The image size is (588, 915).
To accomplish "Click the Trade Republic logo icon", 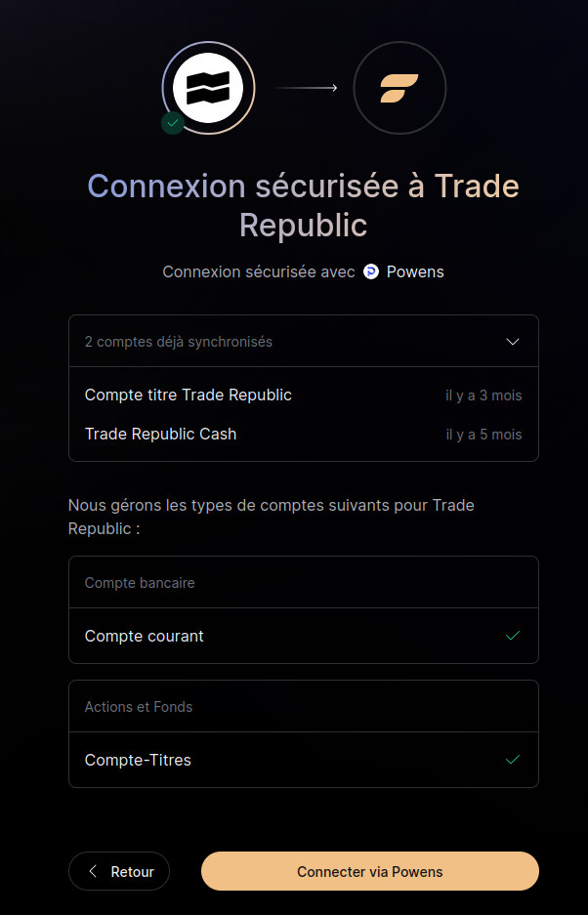I will click(208, 88).
